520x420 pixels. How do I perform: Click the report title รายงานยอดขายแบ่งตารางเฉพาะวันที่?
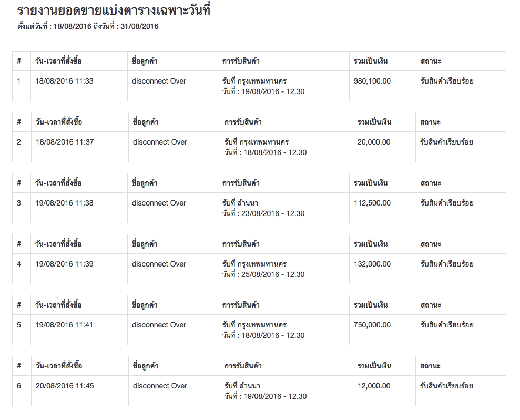click(x=114, y=11)
